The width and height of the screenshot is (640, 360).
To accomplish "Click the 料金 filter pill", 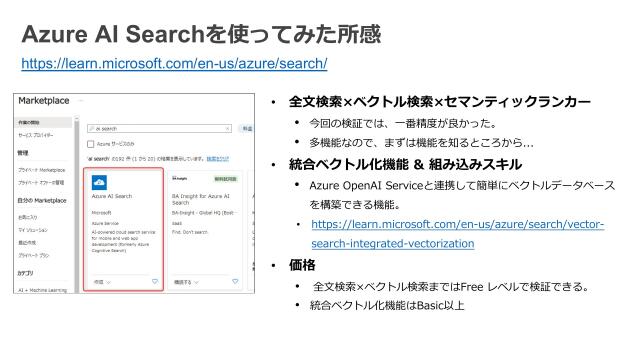I will tap(247, 129).
